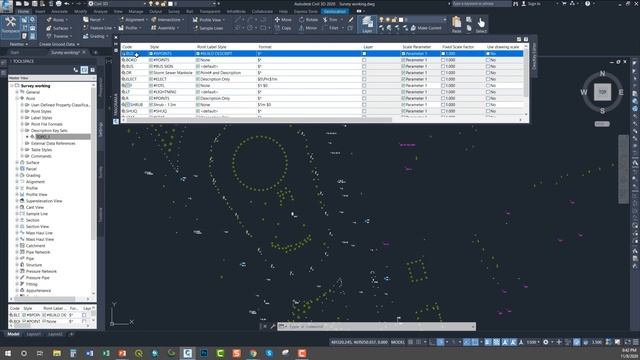Open the Insert ribbon tab
The image size is (640, 360).
click(40, 11)
